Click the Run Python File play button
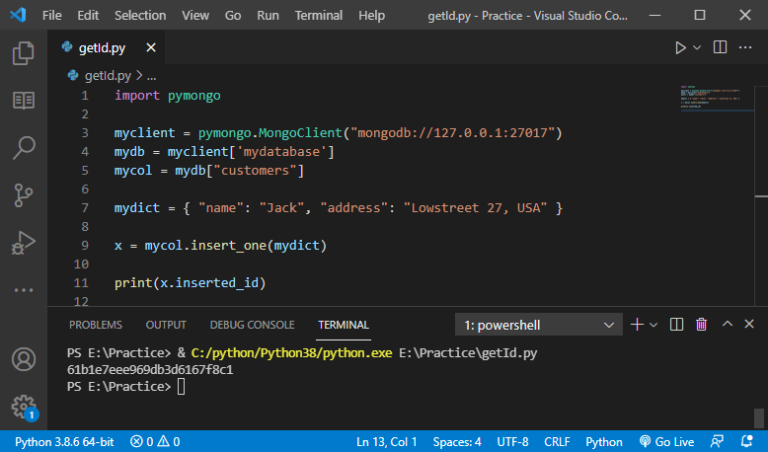This screenshot has height=452, width=768. click(x=680, y=48)
